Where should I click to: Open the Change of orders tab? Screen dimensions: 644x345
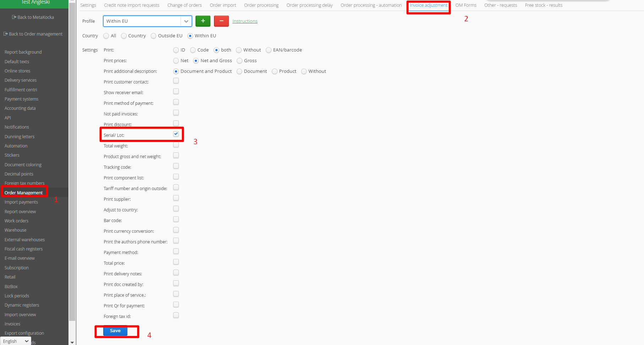coord(185,5)
